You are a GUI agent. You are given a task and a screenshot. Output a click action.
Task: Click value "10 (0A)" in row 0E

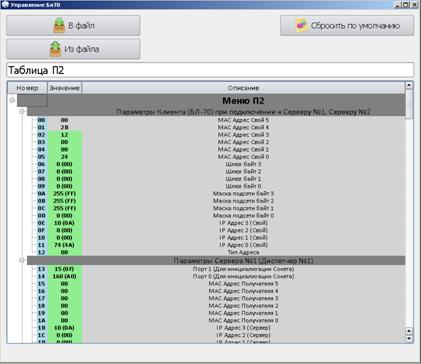point(64,222)
